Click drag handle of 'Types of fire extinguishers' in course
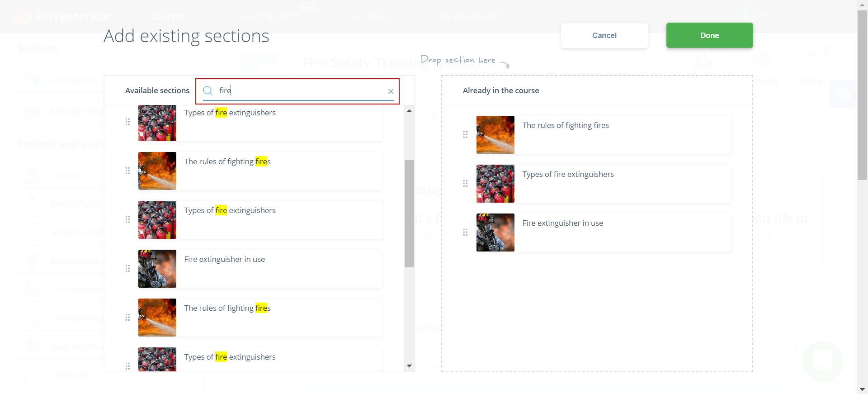868x394 pixels. [465, 184]
